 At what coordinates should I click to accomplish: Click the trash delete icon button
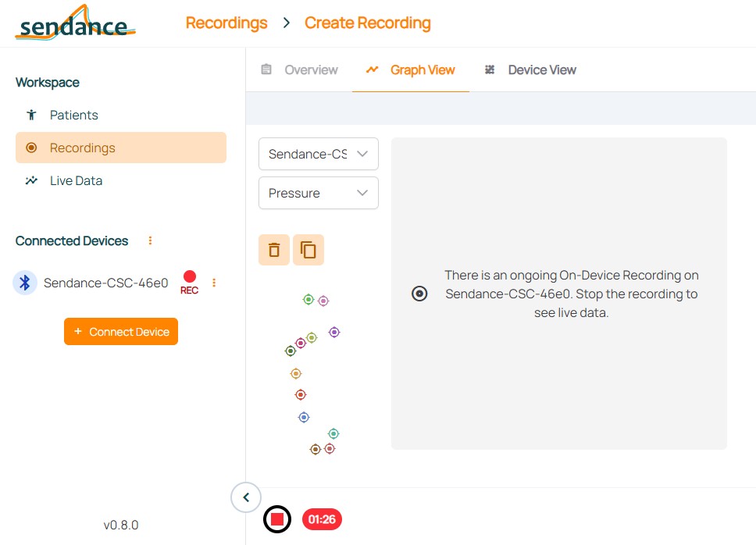pos(274,250)
